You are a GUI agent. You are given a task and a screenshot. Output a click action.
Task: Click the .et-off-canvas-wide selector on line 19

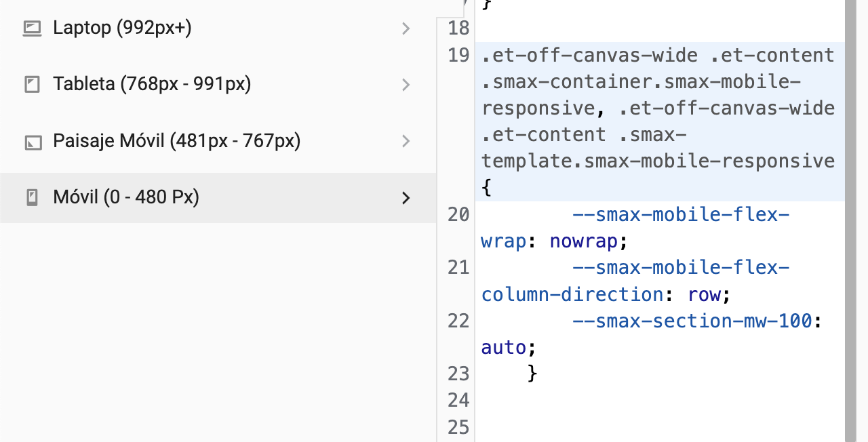click(x=589, y=55)
